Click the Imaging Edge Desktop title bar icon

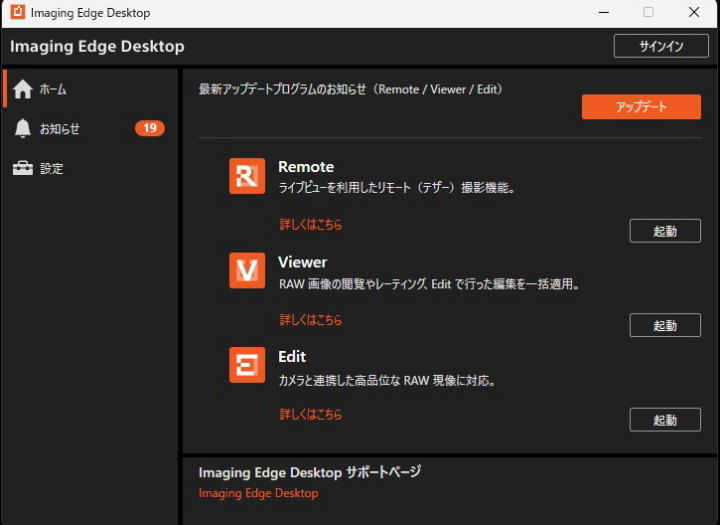tap(17, 12)
